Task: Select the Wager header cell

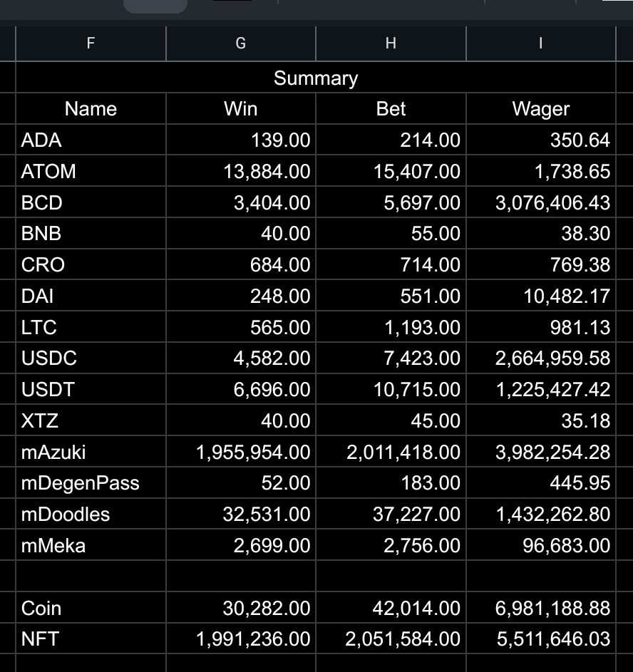Action: coord(541,108)
